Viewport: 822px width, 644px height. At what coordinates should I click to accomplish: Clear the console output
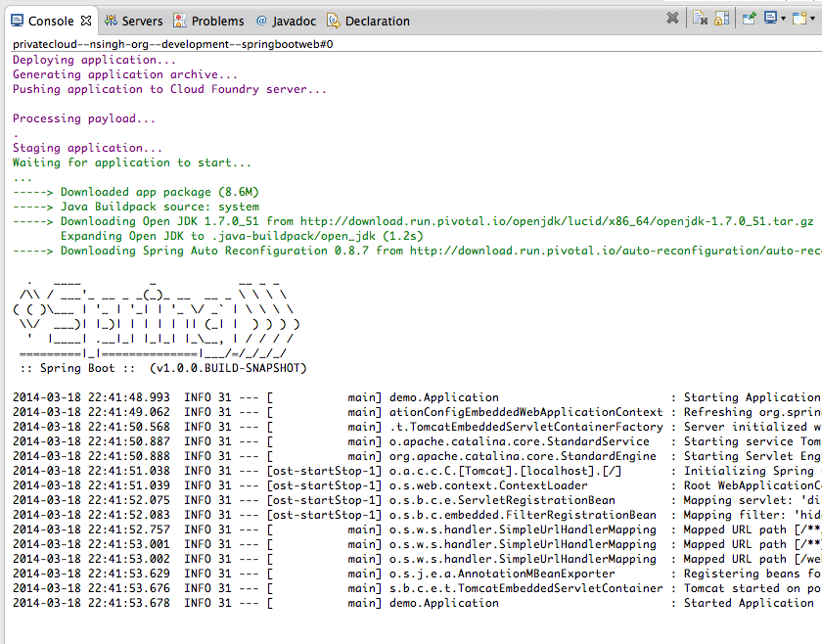click(701, 19)
